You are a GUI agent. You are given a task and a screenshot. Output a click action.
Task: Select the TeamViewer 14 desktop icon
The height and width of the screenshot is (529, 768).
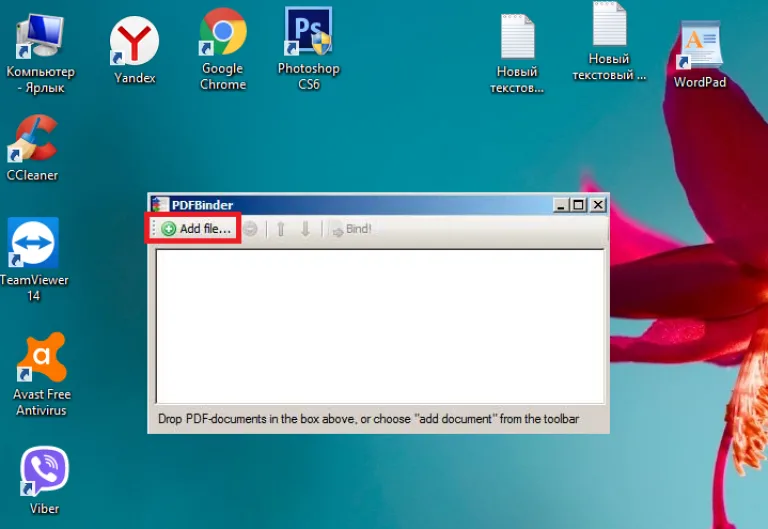click(34, 260)
